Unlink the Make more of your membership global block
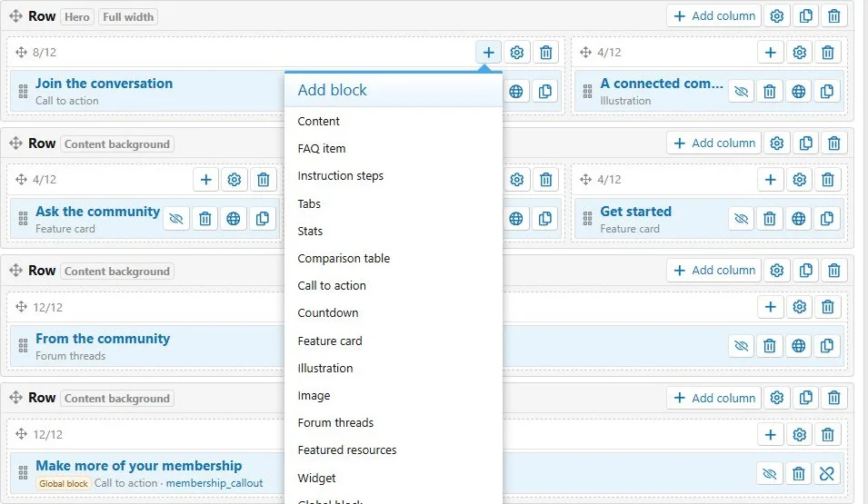The width and height of the screenshot is (868, 504). click(x=826, y=473)
